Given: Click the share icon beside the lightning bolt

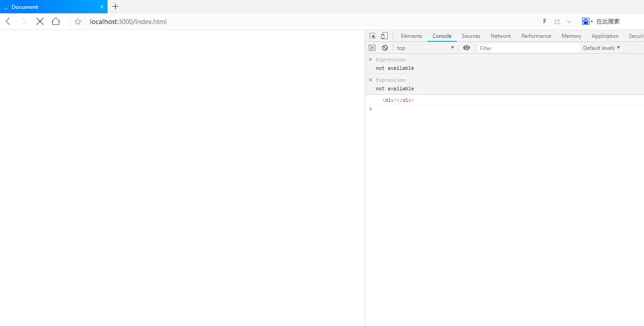Looking at the screenshot, I should tap(557, 21).
